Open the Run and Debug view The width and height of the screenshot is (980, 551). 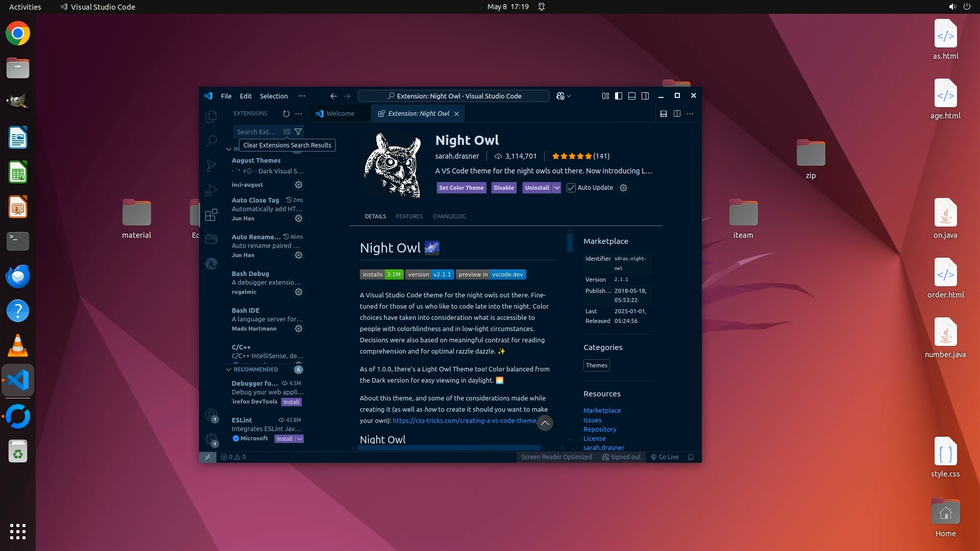pos(211,190)
